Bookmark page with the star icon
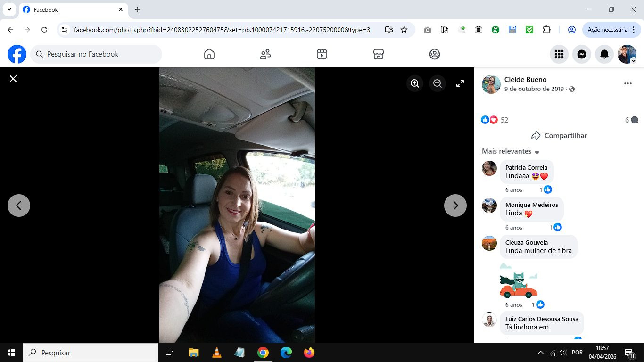Image resolution: width=644 pixels, height=362 pixels. pyautogui.click(x=404, y=30)
